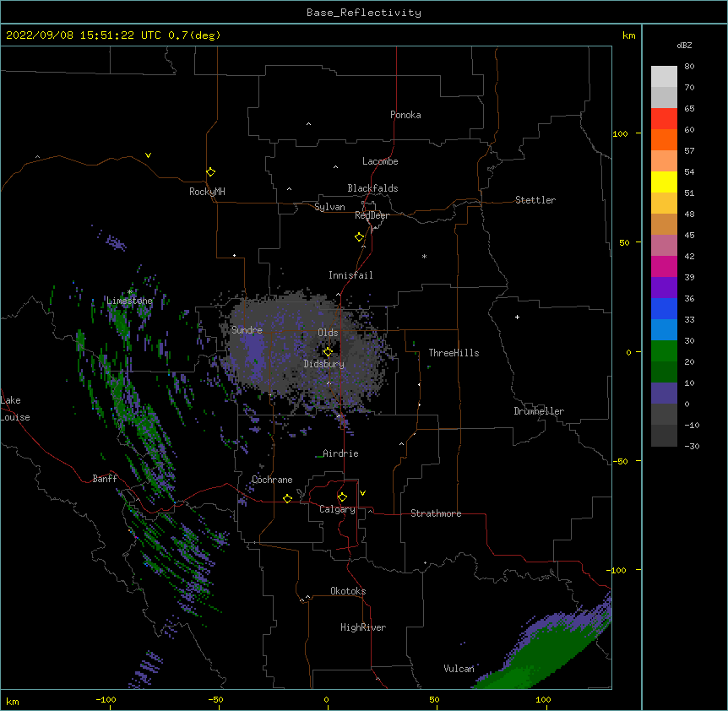Click the Calgary city label

click(337, 509)
